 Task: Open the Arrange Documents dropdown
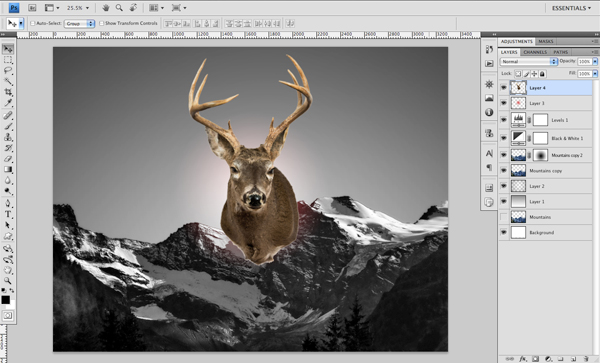(x=156, y=8)
